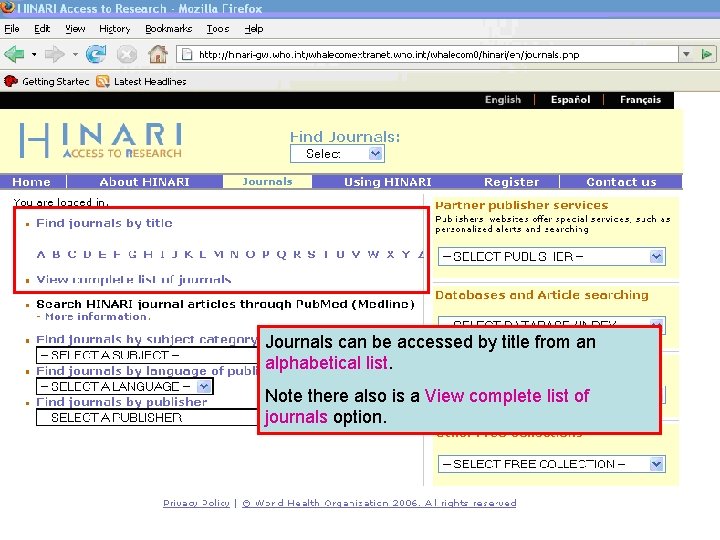
Task: Select letter S in alphabetical list
Action: tap(311, 254)
